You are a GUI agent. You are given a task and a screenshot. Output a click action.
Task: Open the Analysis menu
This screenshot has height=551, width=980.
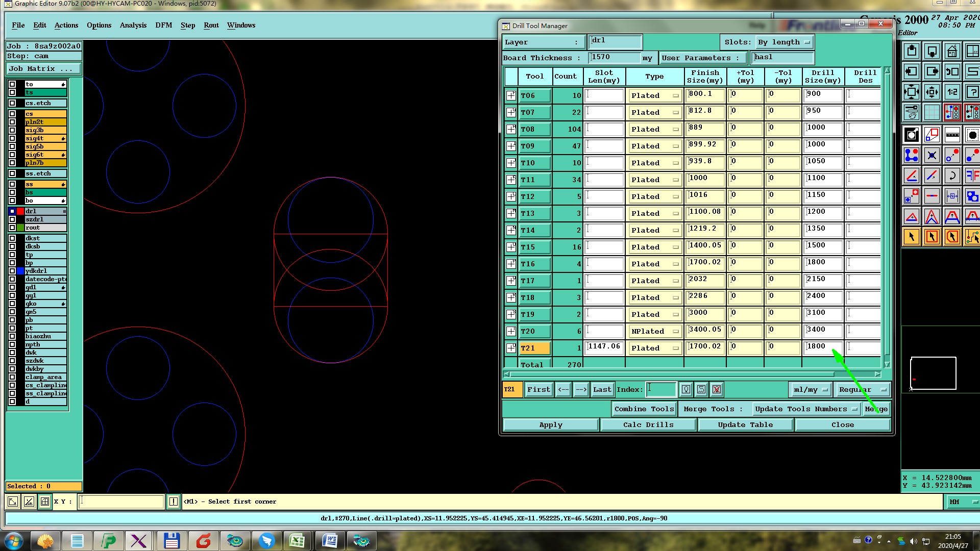133,25
